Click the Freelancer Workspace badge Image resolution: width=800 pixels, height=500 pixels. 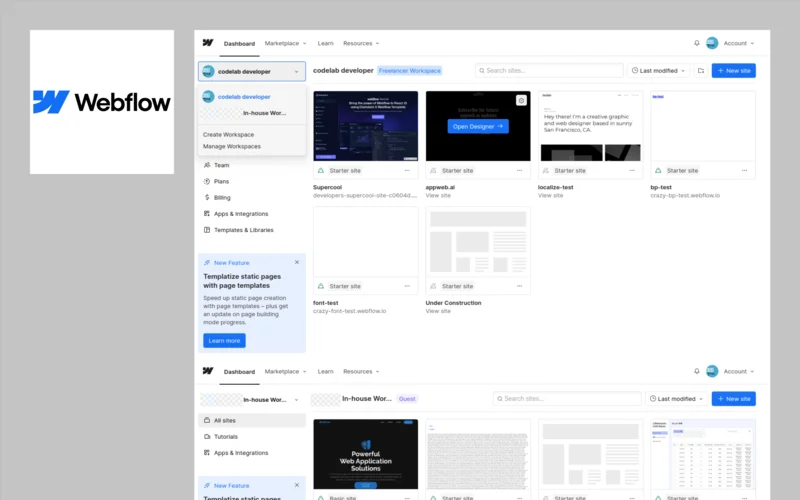coord(410,70)
